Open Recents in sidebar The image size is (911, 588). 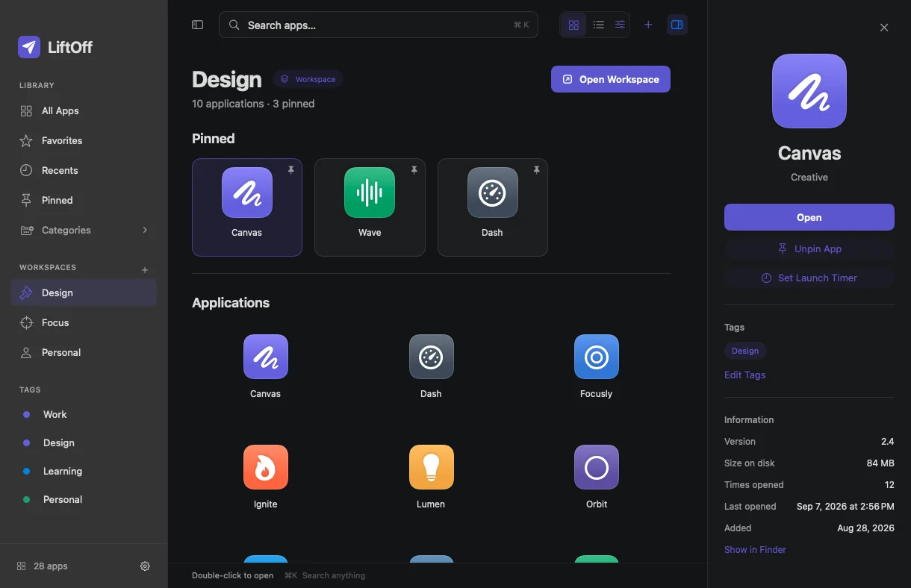84,170
